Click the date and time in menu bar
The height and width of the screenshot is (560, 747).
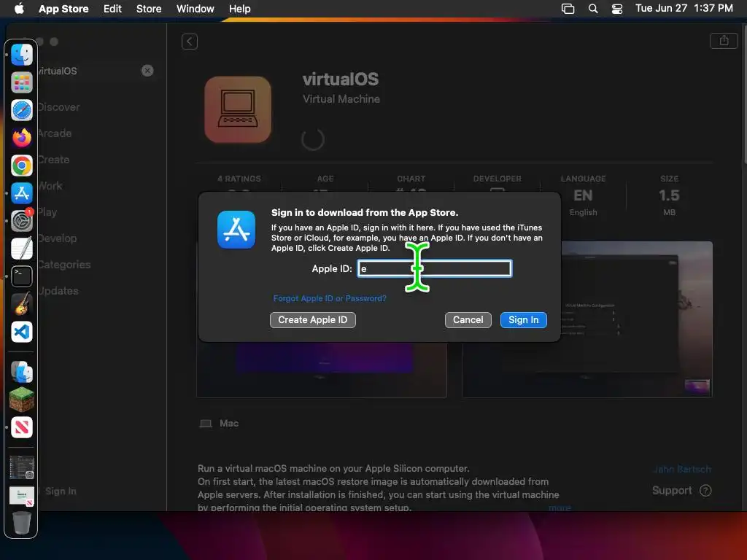click(x=684, y=8)
